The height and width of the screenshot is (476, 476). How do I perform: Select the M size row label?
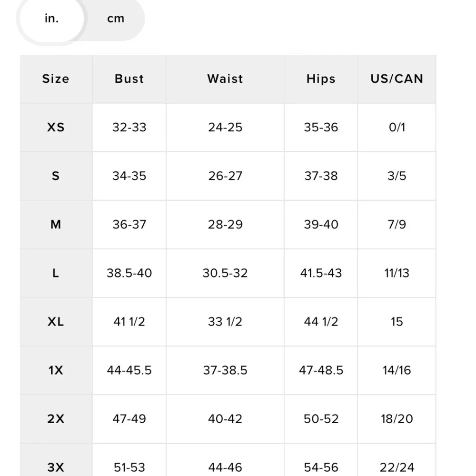pyautogui.click(x=56, y=225)
